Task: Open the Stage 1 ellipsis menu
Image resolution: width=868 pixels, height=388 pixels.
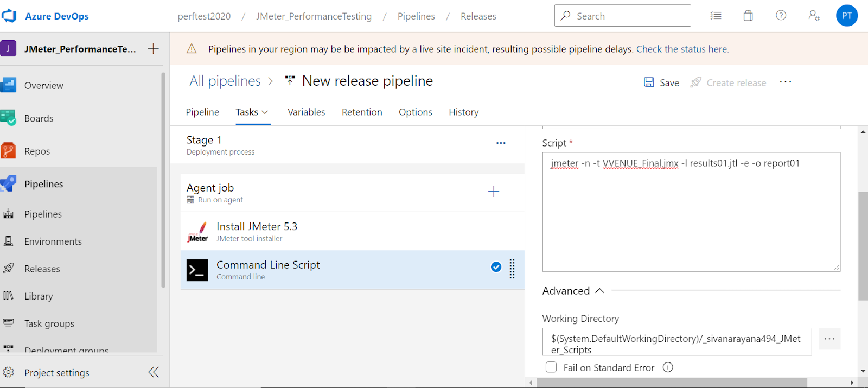Action: point(501,143)
